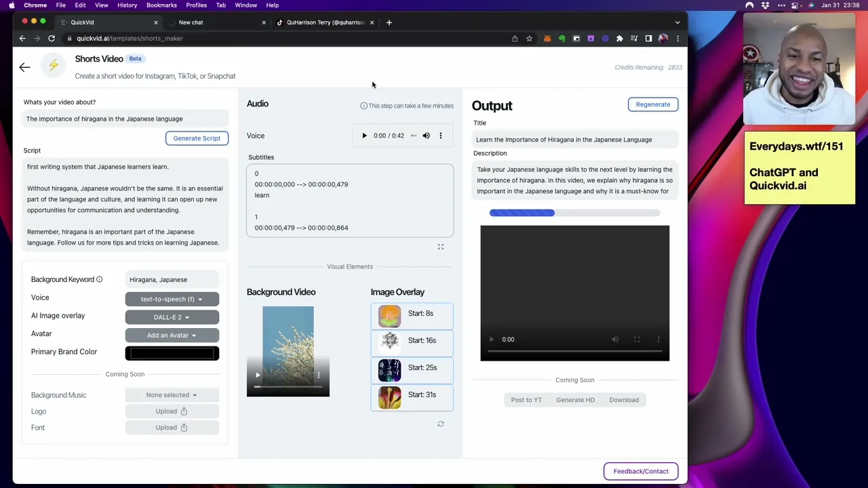This screenshot has width=868, height=488.
Task: Open the Extensions puzzle piece menu
Action: [619, 39]
